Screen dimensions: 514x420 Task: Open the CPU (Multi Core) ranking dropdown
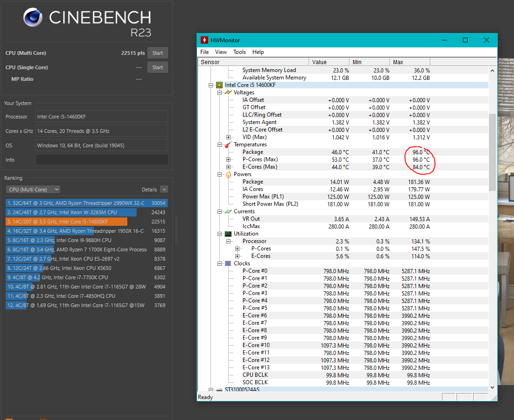33,190
